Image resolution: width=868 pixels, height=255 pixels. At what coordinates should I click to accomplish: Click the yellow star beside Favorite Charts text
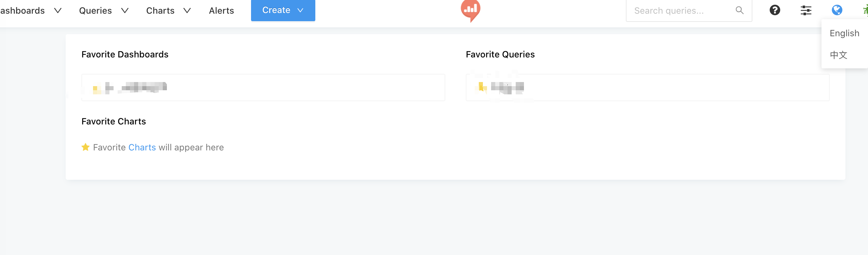86,147
